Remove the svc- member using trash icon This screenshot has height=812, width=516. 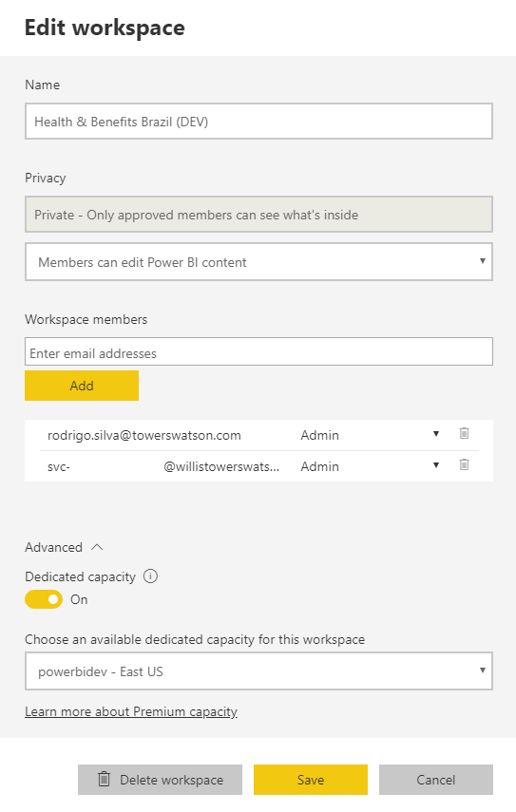point(464,464)
